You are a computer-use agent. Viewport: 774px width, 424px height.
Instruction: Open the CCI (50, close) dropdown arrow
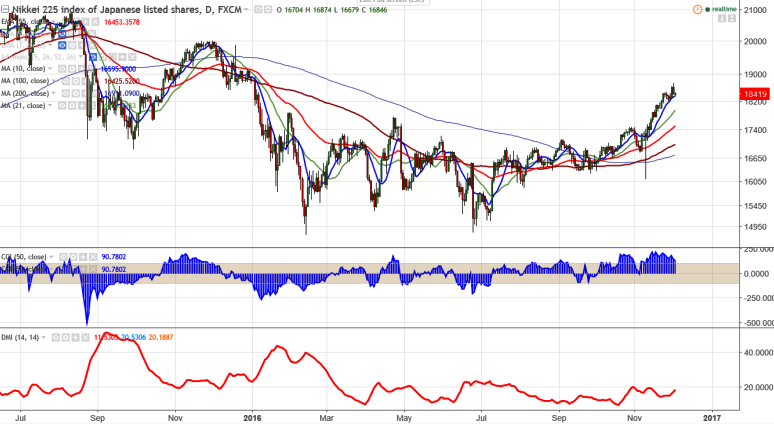click(51, 257)
